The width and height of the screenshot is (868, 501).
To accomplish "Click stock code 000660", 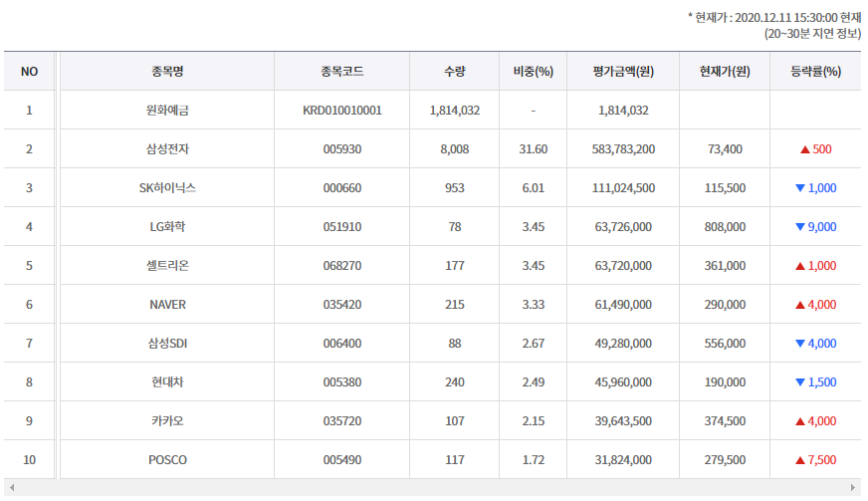I will [x=342, y=188].
